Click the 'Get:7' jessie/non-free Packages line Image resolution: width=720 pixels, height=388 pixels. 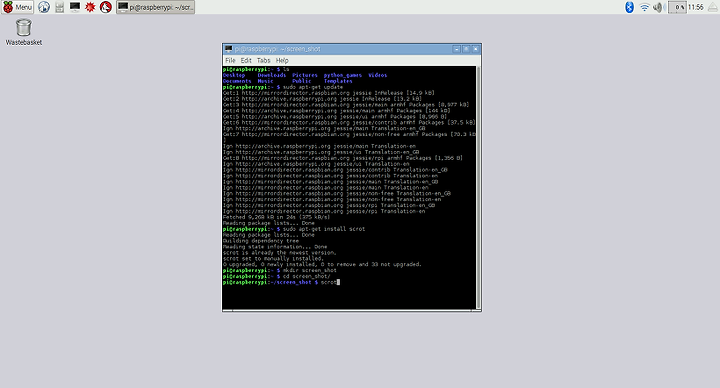349,135
